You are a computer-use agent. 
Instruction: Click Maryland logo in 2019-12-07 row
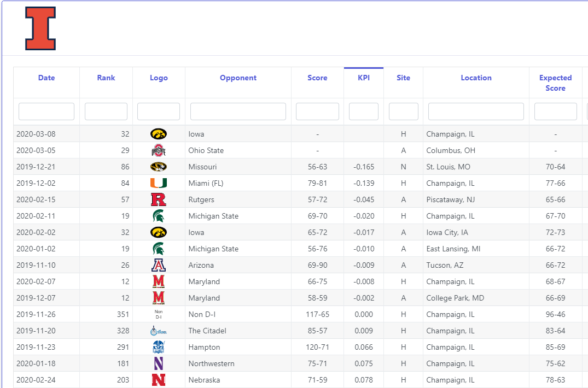159,298
